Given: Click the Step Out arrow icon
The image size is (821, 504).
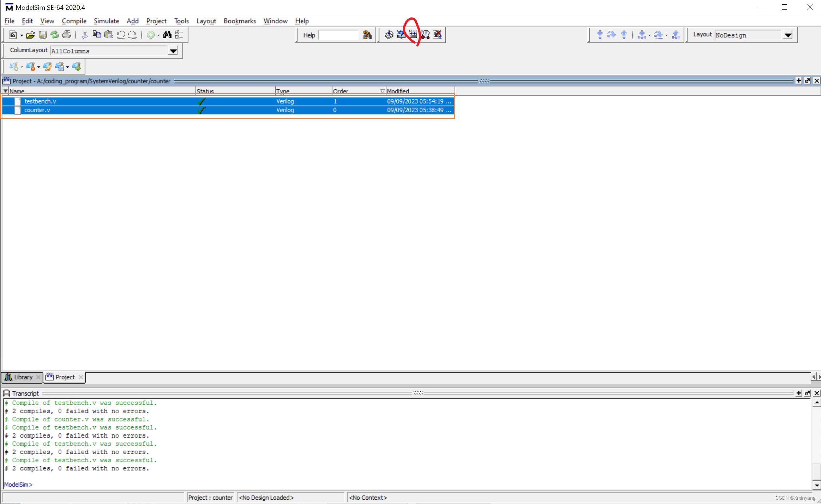Looking at the screenshot, I should [x=624, y=35].
